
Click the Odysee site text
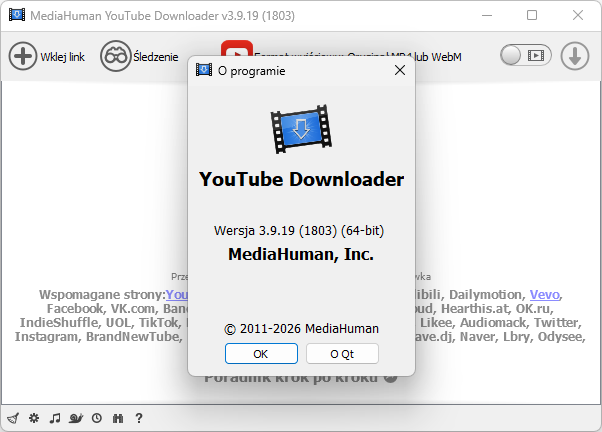561,337
